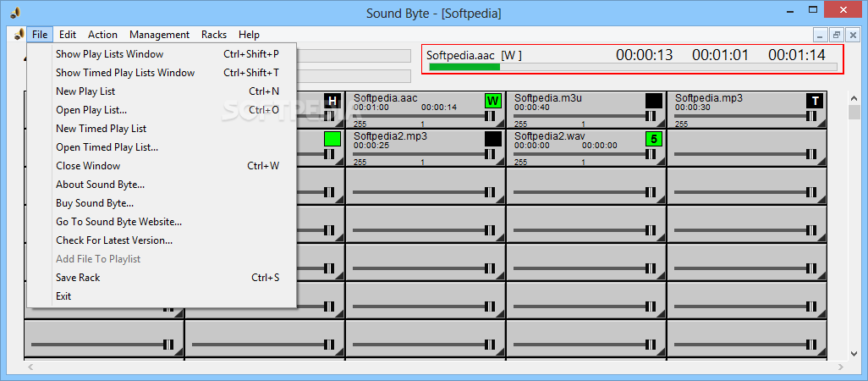Open corner triangle on Softpedia.aac slot
Image resolution: width=868 pixels, height=381 pixels.
(x=500, y=124)
